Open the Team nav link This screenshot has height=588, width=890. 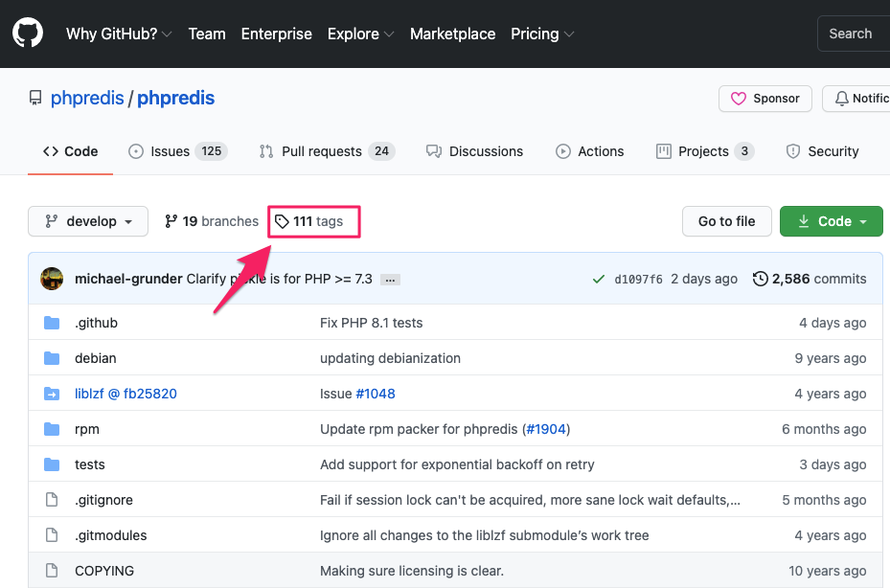pyautogui.click(x=207, y=34)
